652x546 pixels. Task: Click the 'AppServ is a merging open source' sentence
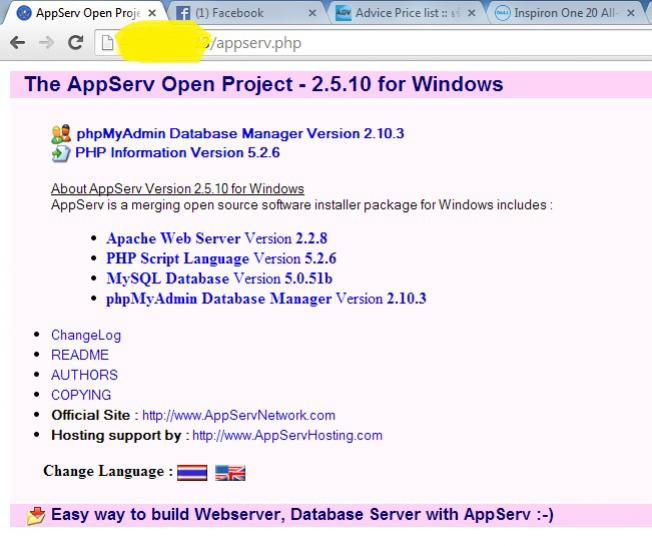click(x=302, y=205)
